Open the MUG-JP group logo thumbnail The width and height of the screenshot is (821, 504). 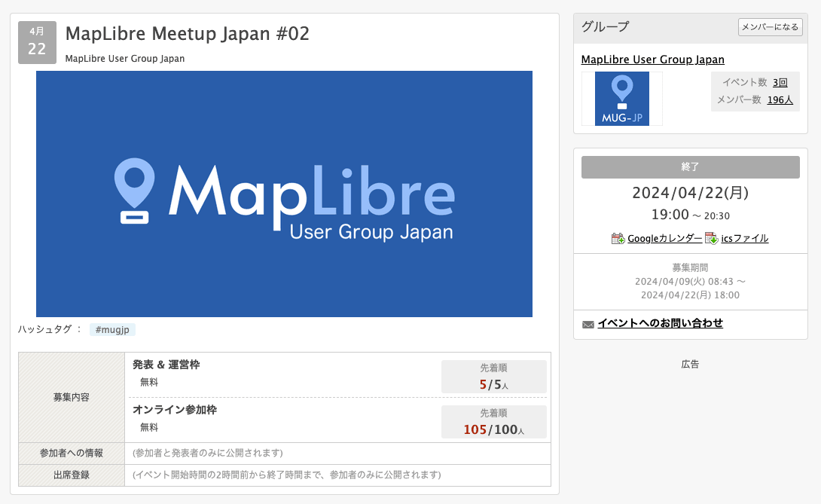[622, 99]
